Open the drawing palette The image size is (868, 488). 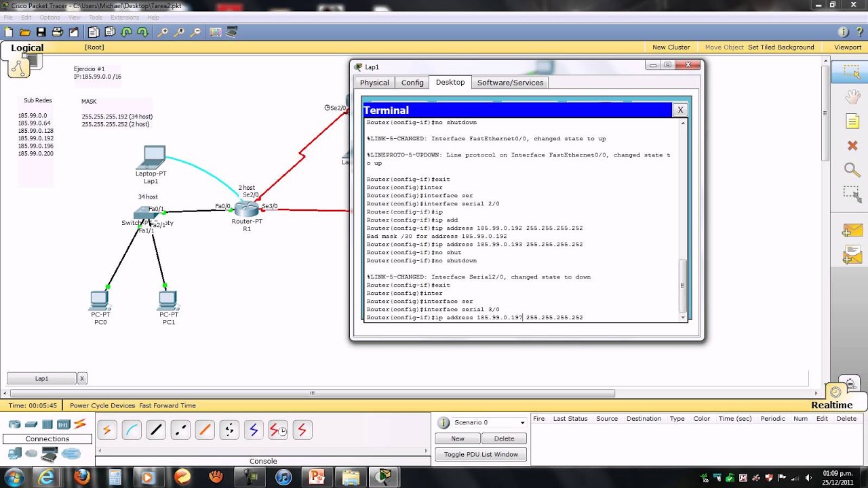coord(216,32)
